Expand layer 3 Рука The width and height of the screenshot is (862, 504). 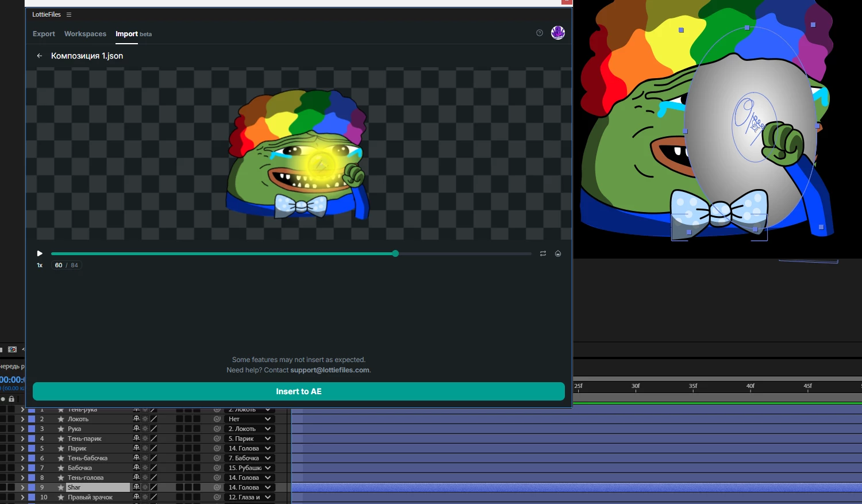point(22,429)
